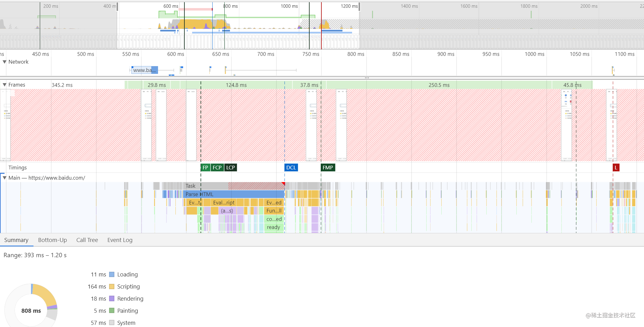Select the co...ed event bar

[x=274, y=219]
